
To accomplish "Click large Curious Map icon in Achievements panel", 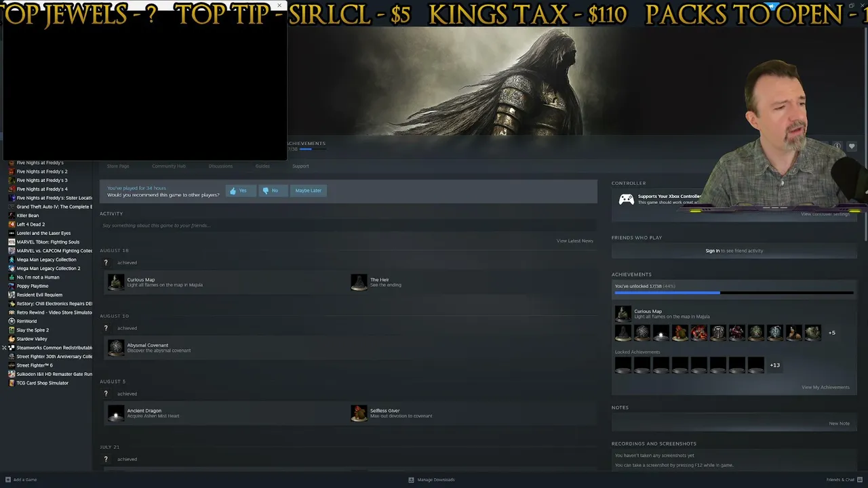I will [623, 314].
